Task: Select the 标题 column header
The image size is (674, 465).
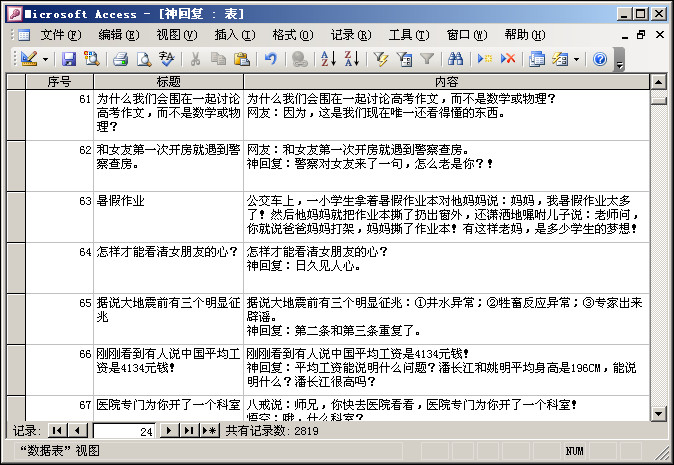Action: coord(168,81)
